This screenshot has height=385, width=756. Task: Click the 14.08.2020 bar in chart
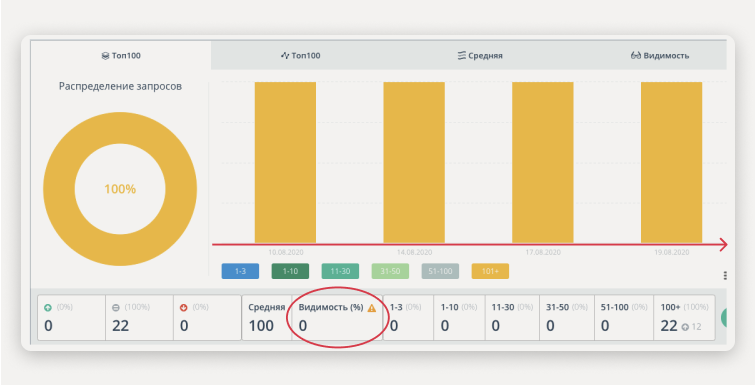(x=414, y=162)
